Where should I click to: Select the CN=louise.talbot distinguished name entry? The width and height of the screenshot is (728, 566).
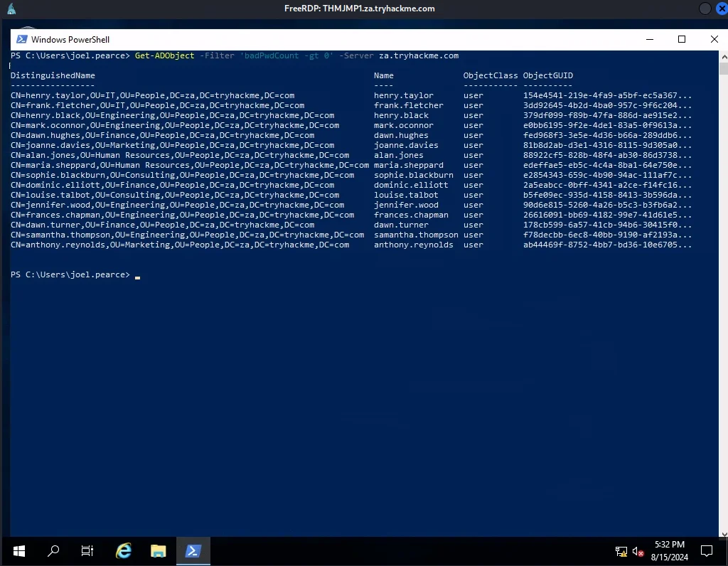tap(175, 195)
